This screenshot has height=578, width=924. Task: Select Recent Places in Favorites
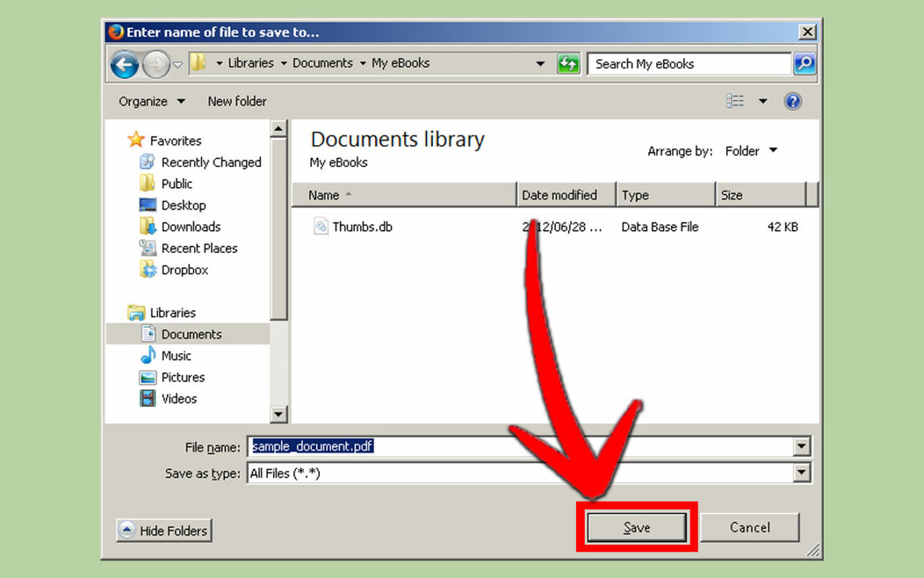pos(199,248)
